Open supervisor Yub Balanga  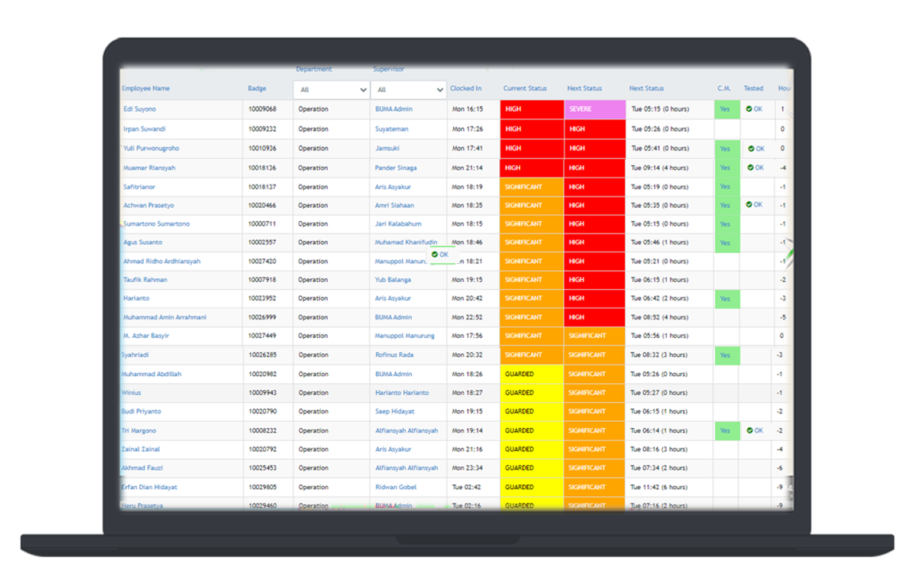pos(393,280)
